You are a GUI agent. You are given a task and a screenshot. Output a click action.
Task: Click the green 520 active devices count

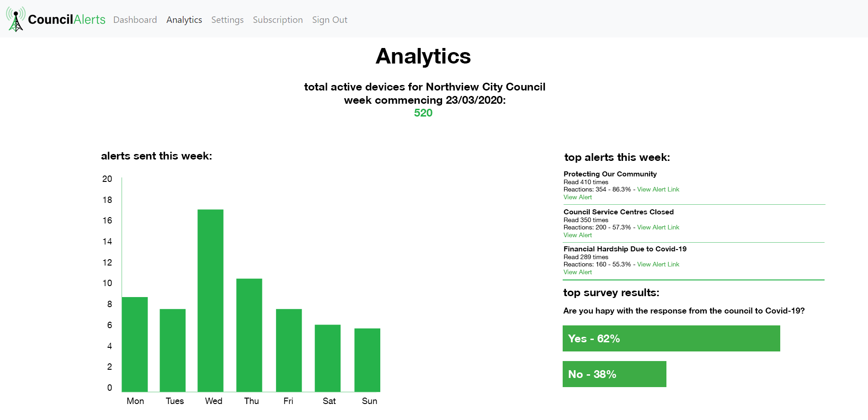pos(423,113)
